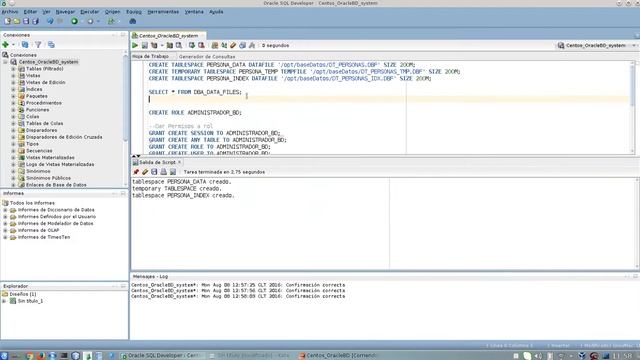This screenshot has width=640, height=360.
Task: Open the Archivo menu
Action: tap(10, 12)
